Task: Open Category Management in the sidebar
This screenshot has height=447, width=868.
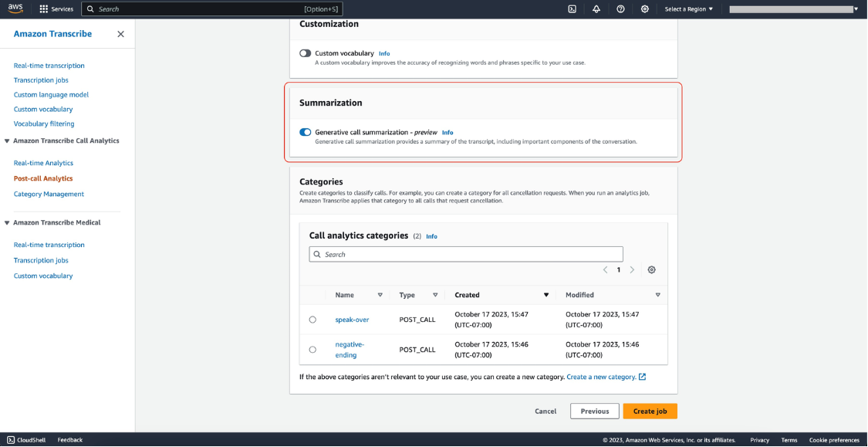Action: pyautogui.click(x=49, y=194)
